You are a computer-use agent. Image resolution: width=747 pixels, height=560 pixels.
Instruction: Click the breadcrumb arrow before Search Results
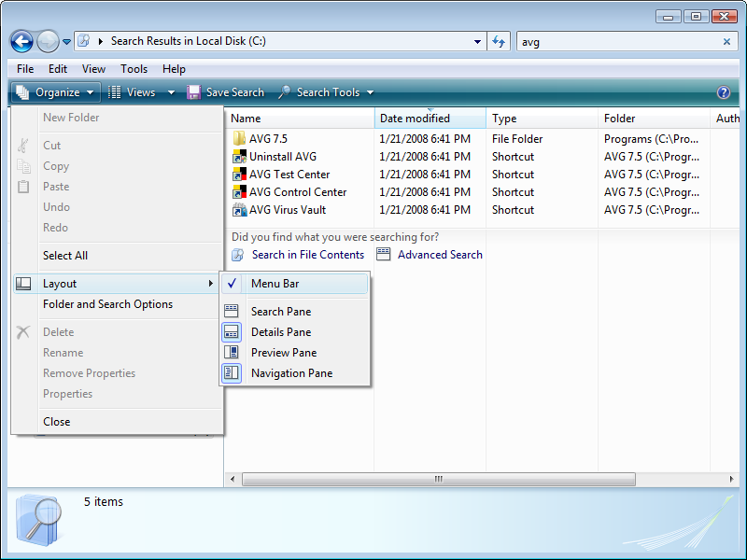click(101, 41)
